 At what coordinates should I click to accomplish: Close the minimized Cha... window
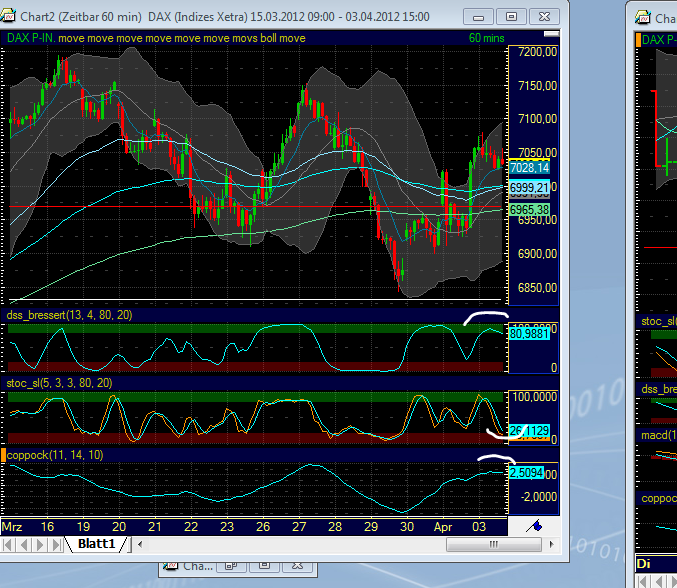point(297,566)
